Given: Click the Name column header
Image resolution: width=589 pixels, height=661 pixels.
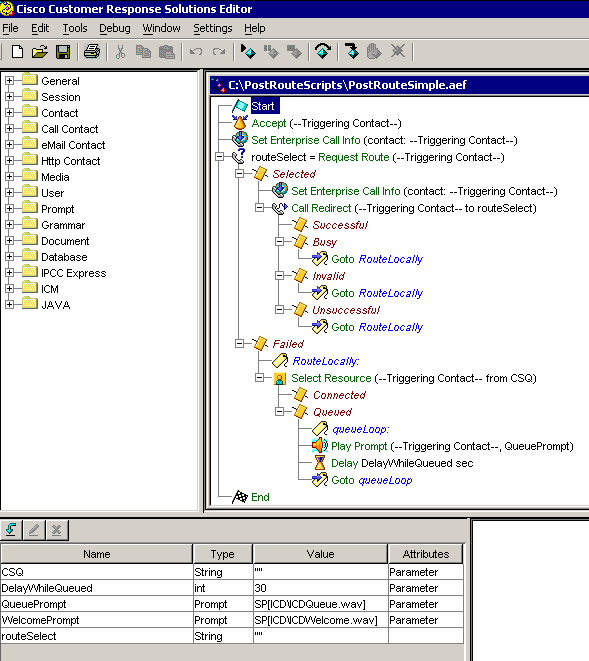Looking at the screenshot, I should [97, 554].
